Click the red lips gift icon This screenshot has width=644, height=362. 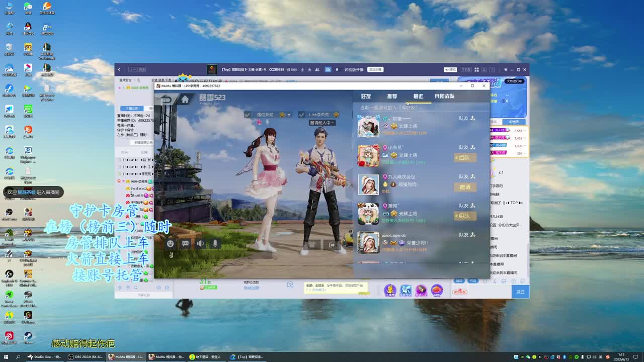[x=437, y=290]
